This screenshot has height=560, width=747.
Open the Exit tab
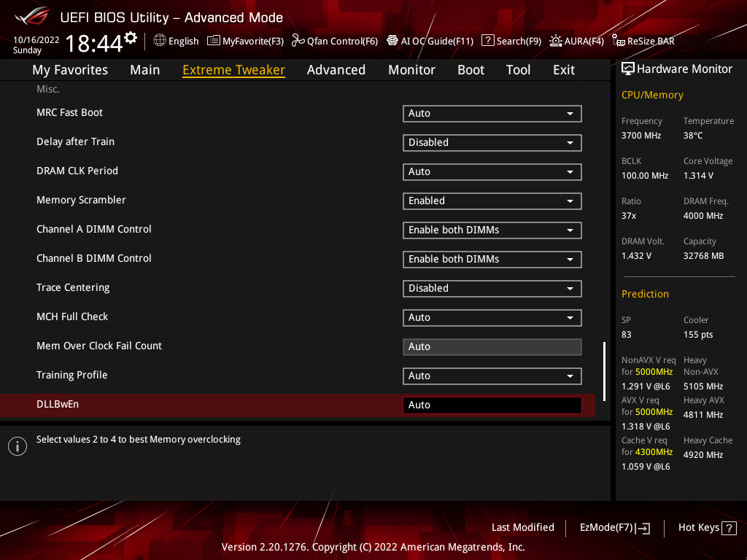pos(564,69)
